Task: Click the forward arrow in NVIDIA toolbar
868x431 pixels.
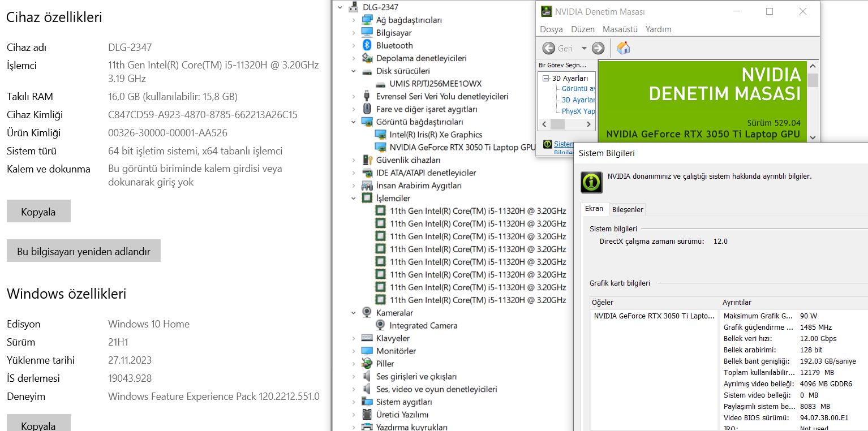Action: (x=598, y=48)
